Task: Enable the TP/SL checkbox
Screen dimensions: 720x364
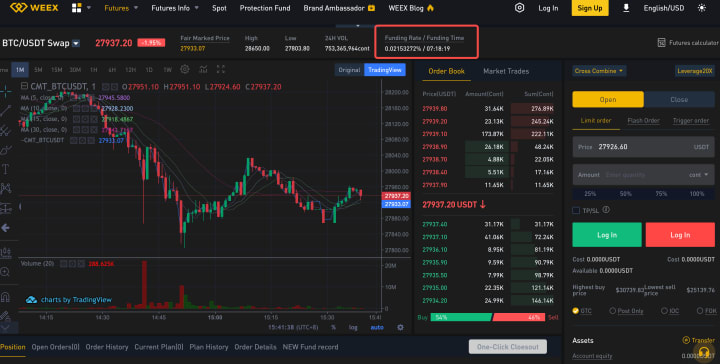Action: pos(576,210)
